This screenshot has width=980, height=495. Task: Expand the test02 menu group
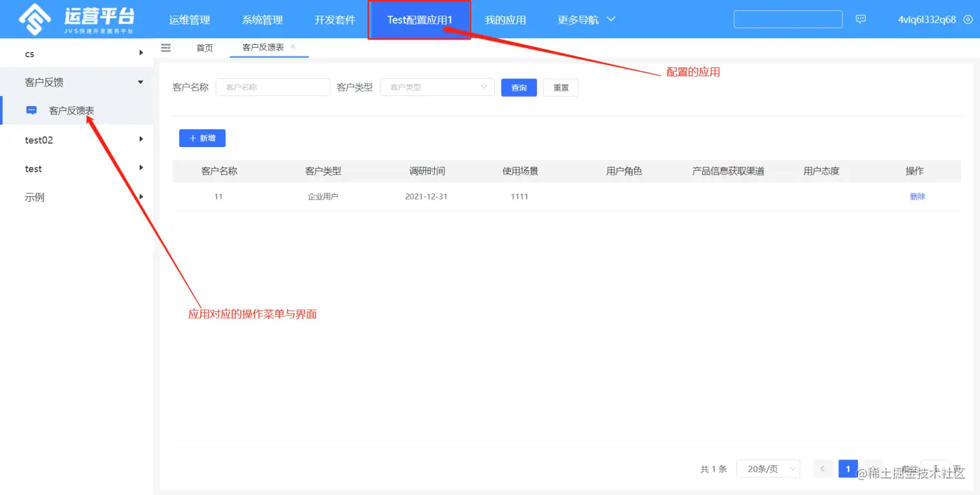[141, 140]
